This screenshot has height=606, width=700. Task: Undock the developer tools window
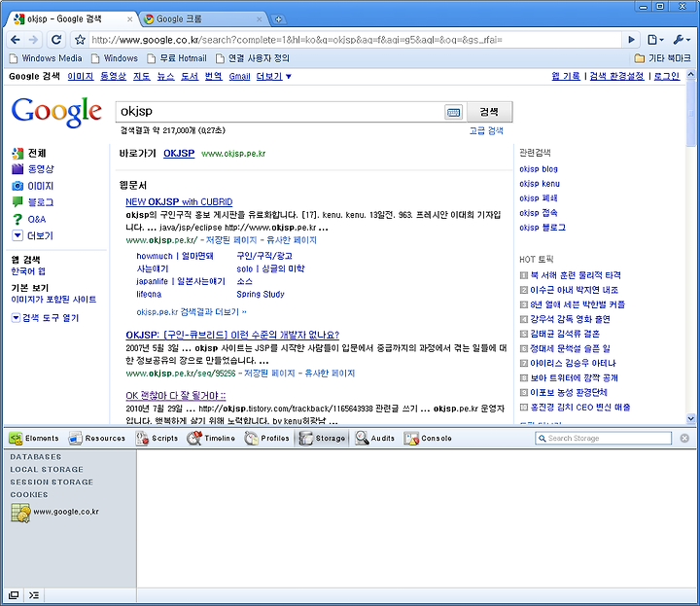click(14, 595)
